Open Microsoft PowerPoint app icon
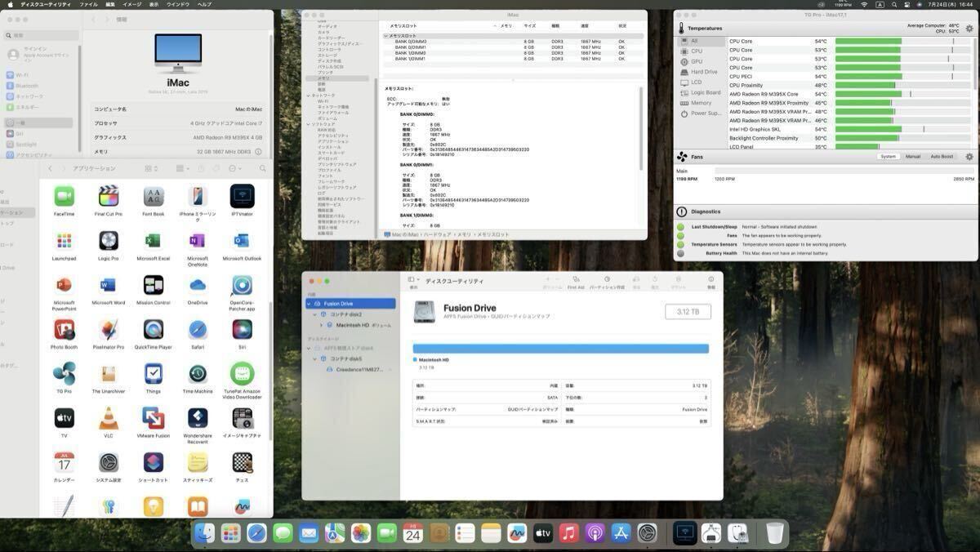980x552 pixels. coord(64,285)
